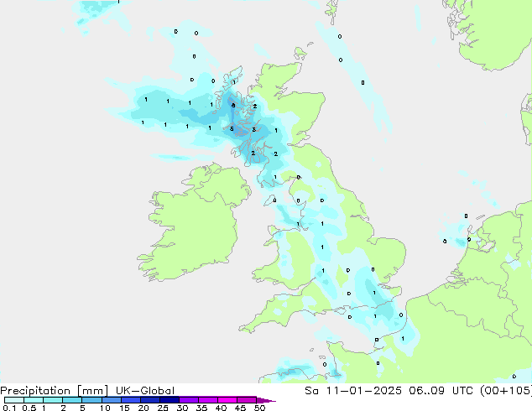532x411 pixels.
Task: Click the date 'Sa 11-01-2025'
Action: [x=353, y=391]
